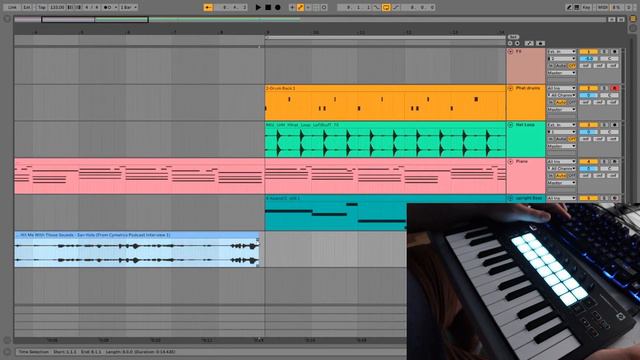Toggle the Punch-In switch
Viewport: 640px width, 360px height.
pos(377,7)
